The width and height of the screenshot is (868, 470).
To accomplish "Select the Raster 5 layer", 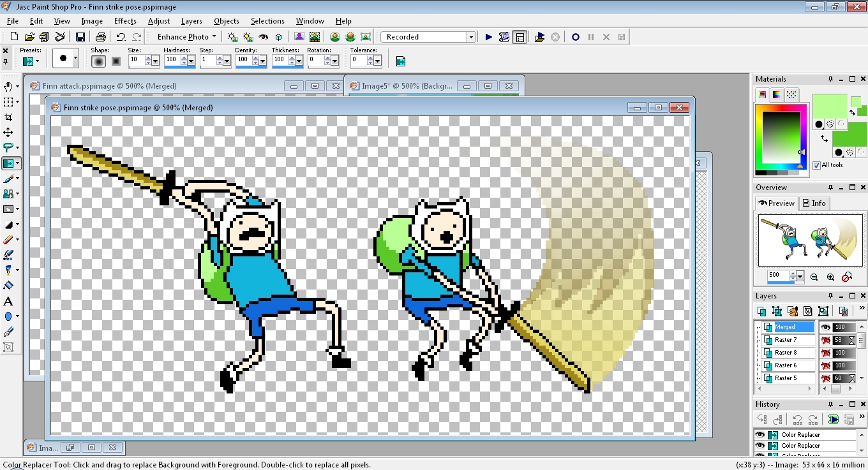I will [x=788, y=378].
